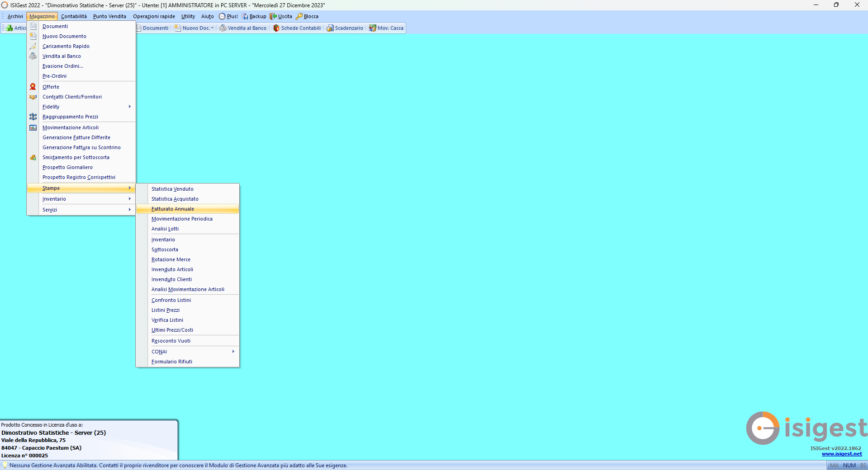Viewport: 868px width, 470px height.
Task: Open the Contabilità menu
Action: pos(74,16)
